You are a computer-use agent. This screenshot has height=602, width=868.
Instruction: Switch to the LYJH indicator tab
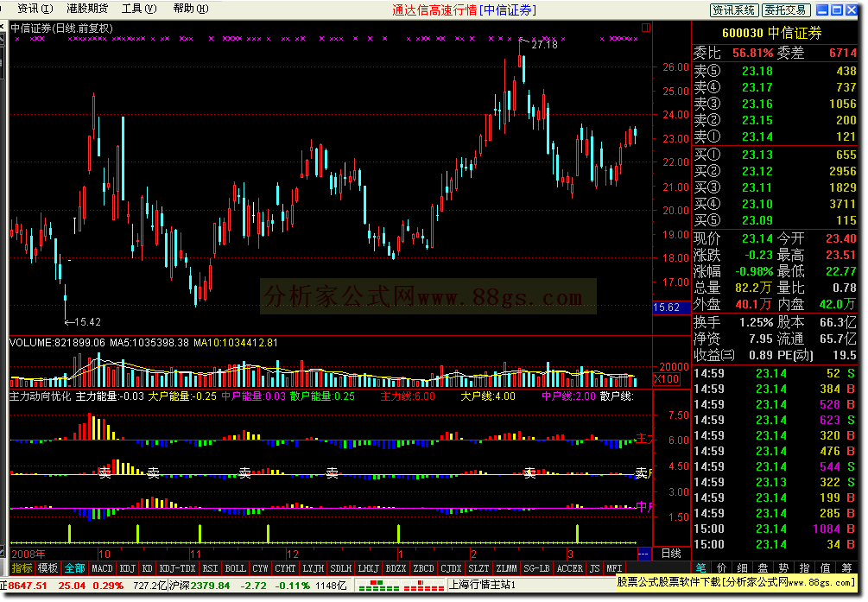click(314, 568)
